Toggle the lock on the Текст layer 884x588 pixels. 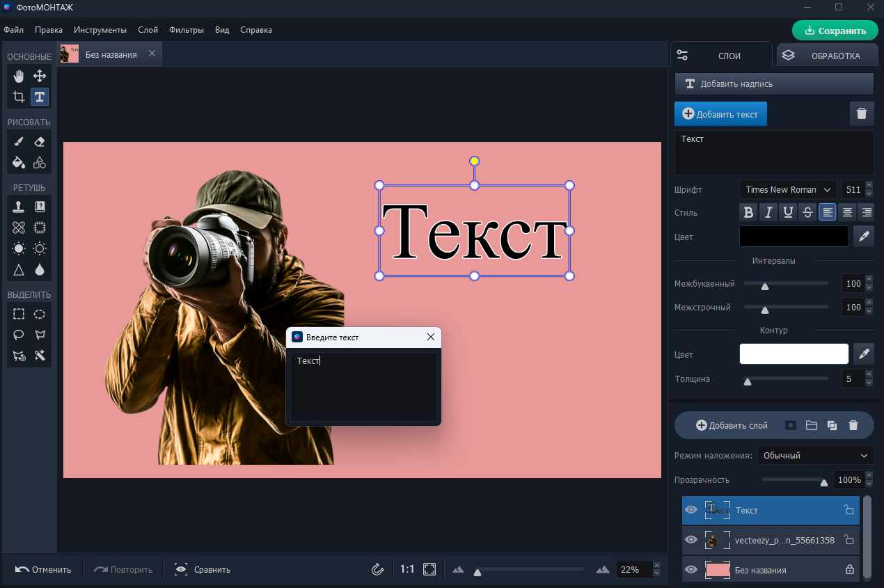pyautogui.click(x=849, y=510)
